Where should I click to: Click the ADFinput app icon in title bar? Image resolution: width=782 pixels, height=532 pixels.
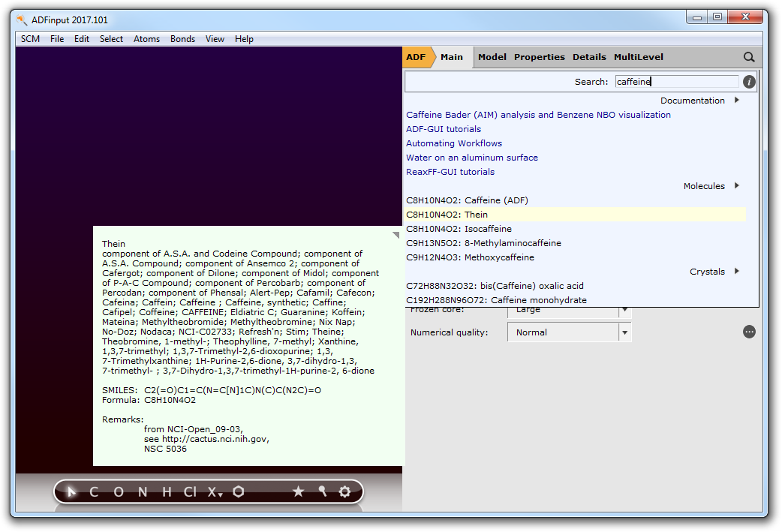point(22,20)
